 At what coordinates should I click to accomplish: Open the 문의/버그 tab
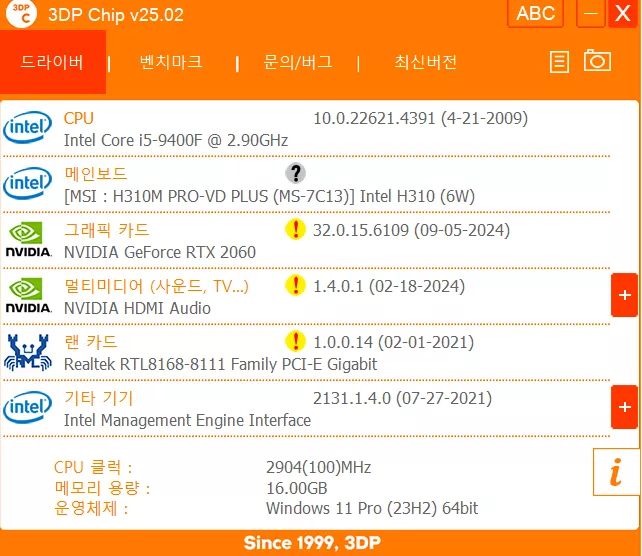[x=298, y=62]
